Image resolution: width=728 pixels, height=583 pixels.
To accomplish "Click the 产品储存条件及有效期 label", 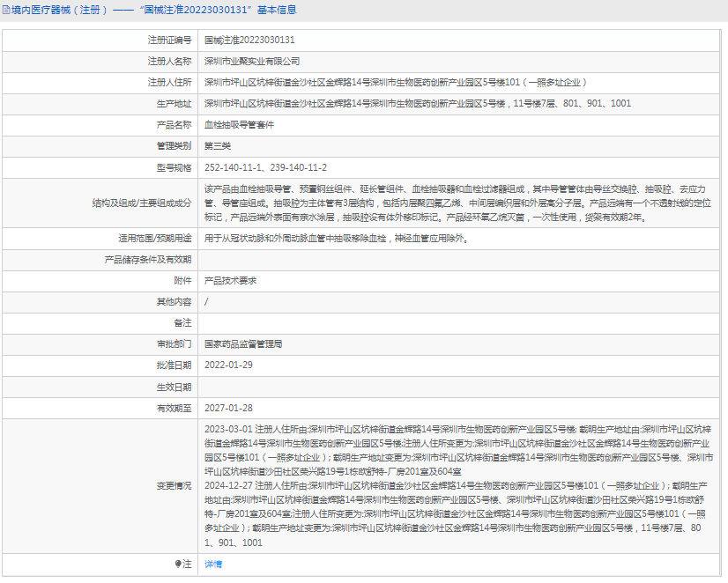I will click(x=148, y=260).
